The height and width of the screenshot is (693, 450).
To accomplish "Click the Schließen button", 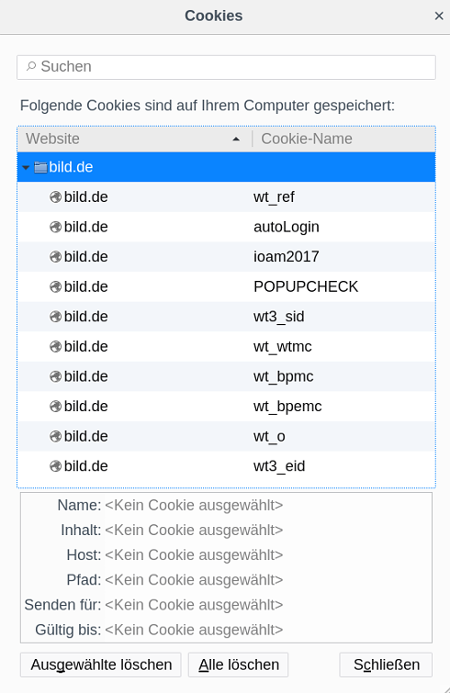I will click(x=386, y=665).
